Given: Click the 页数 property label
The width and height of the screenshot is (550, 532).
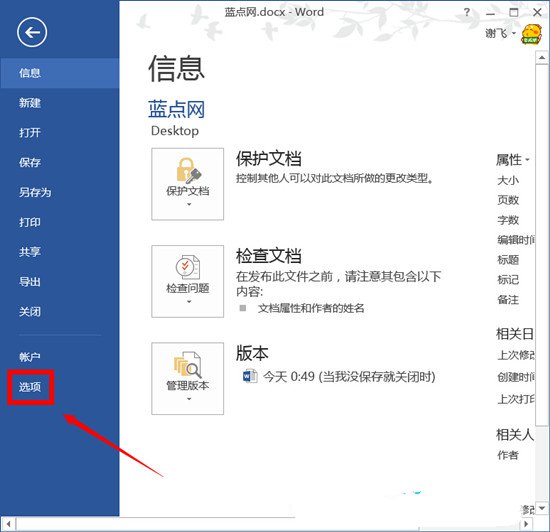Looking at the screenshot, I should (x=508, y=200).
